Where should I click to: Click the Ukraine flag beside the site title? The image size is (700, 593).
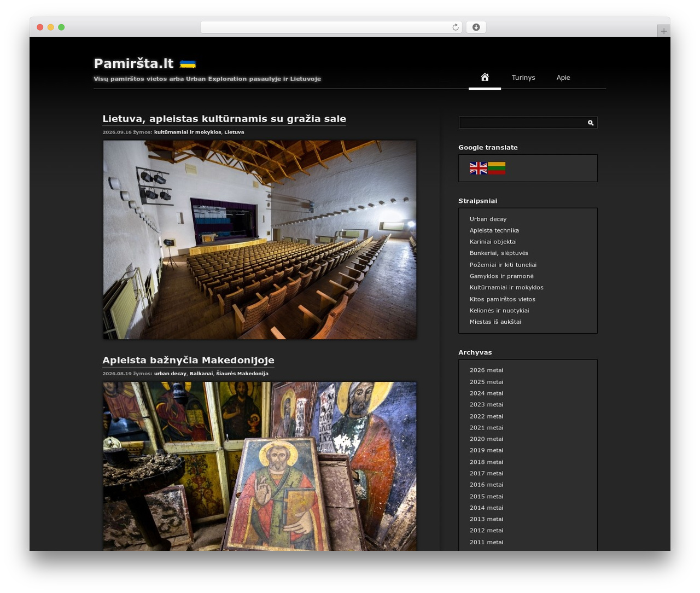[x=188, y=64]
